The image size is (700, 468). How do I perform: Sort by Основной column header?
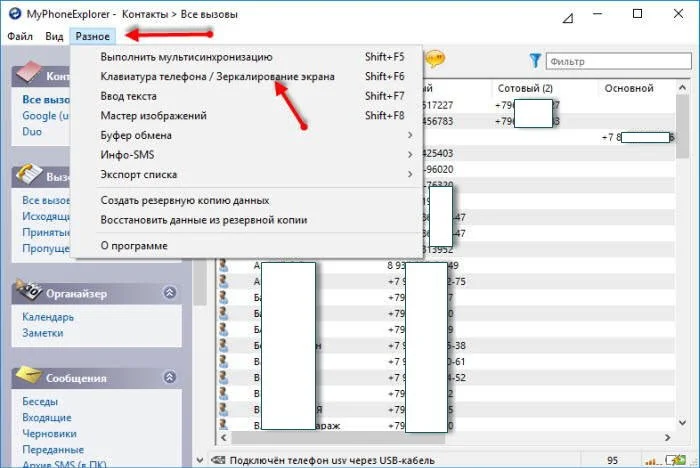(x=629, y=88)
